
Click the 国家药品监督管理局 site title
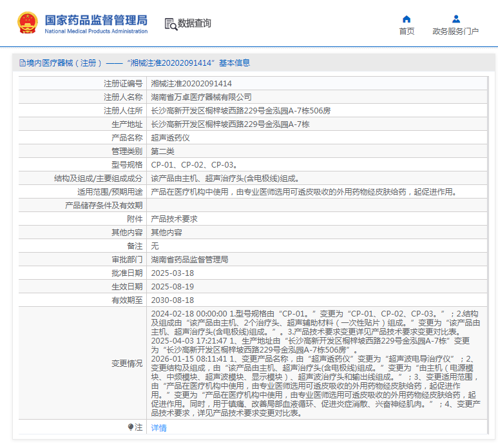pos(96,19)
